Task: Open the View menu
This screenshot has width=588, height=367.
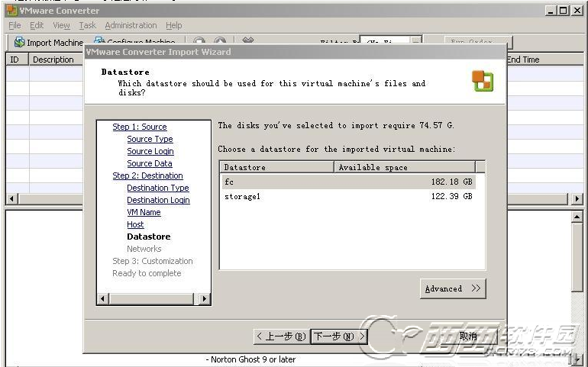Action: tap(61, 25)
